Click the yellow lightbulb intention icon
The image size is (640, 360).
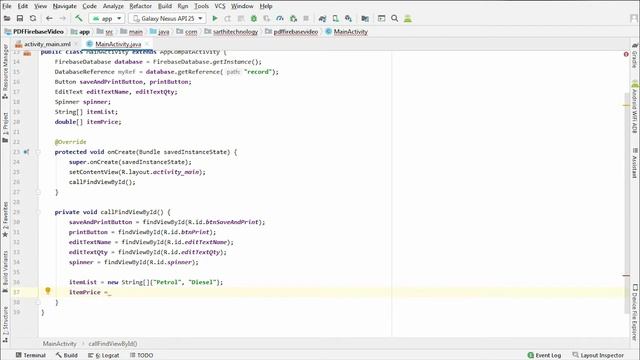pos(48,291)
